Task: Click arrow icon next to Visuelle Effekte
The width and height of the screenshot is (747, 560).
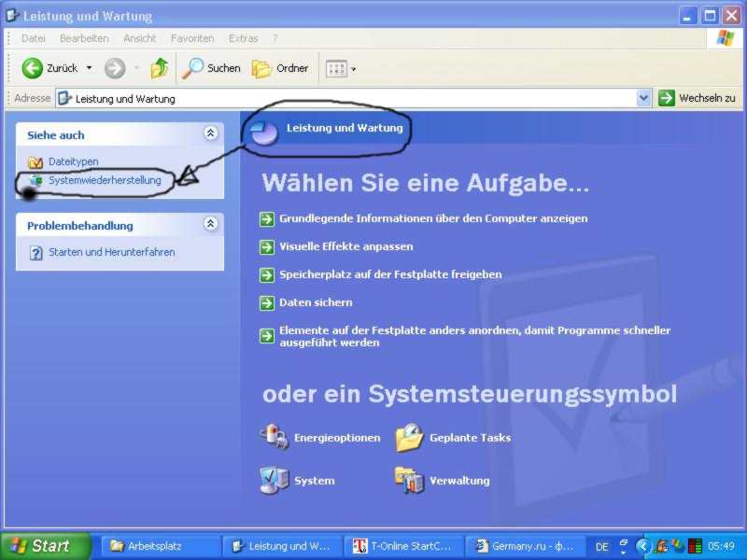Action: click(267, 247)
